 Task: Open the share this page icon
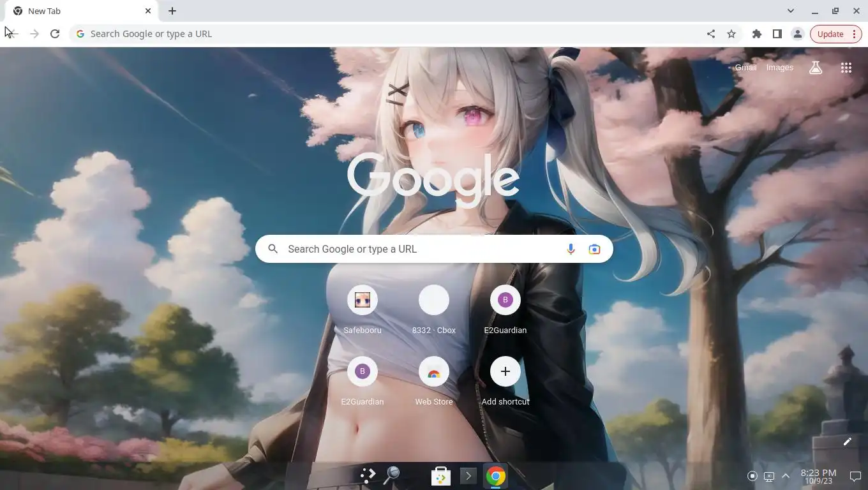point(711,34)
